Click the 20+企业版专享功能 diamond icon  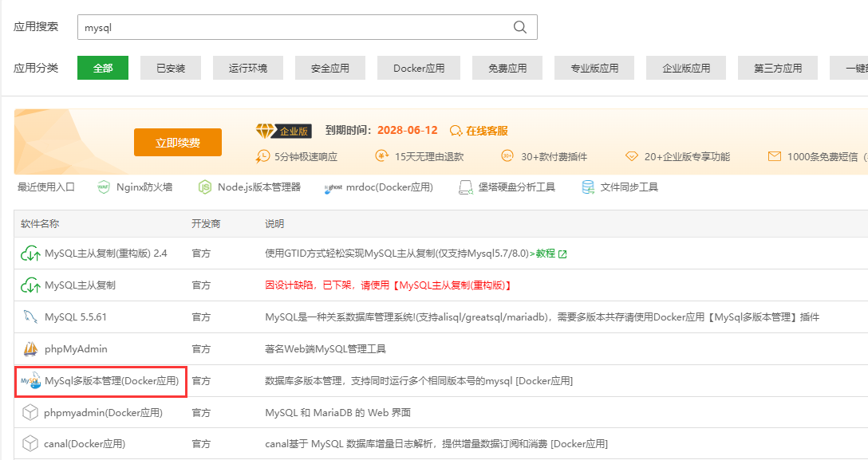[x=632, y=156]
